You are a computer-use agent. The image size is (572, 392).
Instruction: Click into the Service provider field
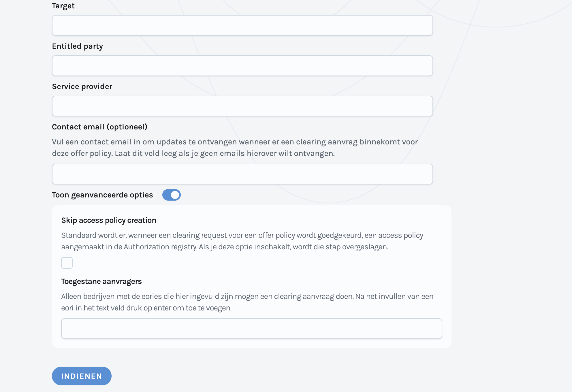click(242, 106)
